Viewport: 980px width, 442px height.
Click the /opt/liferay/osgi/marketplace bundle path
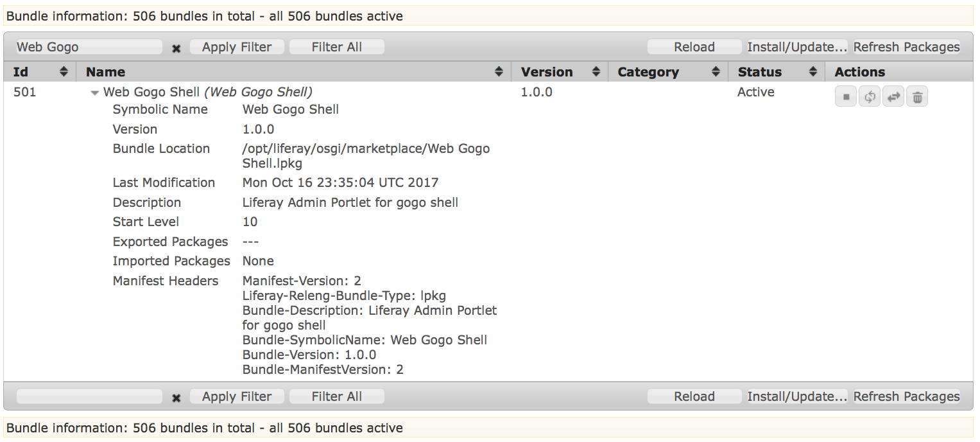[x=366, y=155]
